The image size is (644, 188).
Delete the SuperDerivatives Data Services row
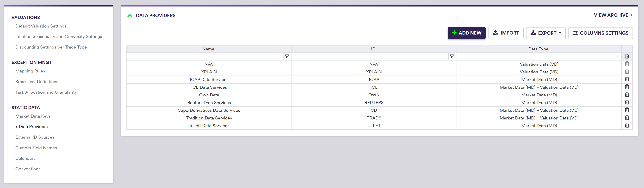coord(627,110)
